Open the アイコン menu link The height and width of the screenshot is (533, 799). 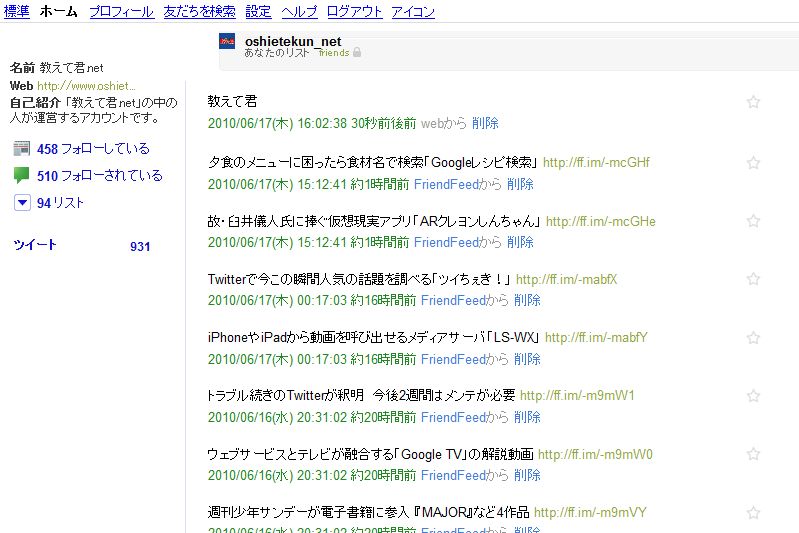[413, 11]
